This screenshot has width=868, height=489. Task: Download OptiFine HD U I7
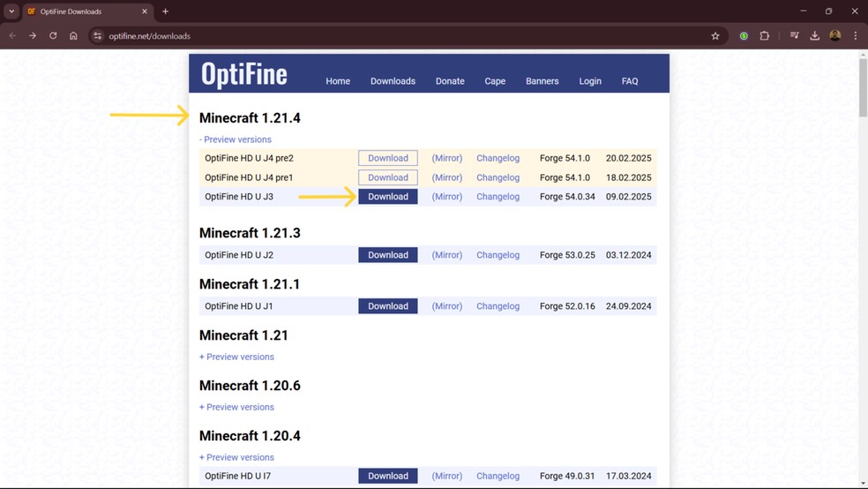388,476
